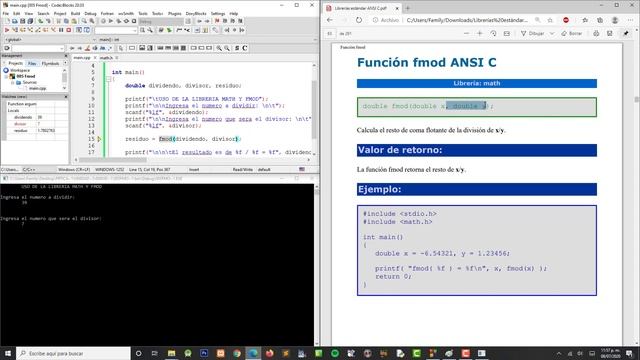Click the File Explorer taskbar icon
This screenshot has width=640, height=360.
tap(171, 353)
